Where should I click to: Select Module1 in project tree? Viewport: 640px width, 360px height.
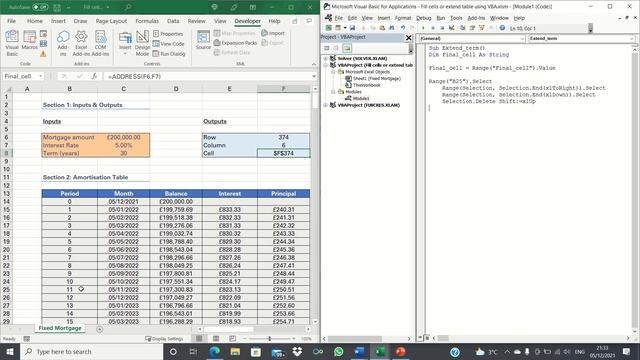click(361, 98)
